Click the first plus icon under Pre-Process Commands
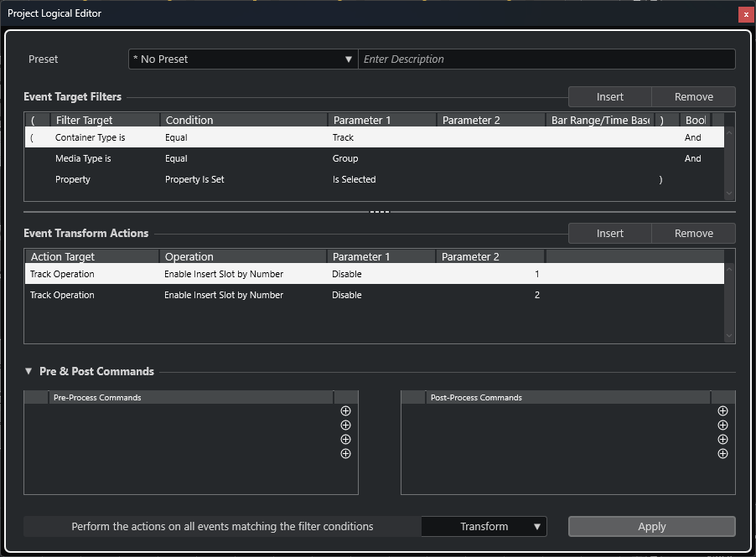The width and height of the screenshot is (756, 557). (345, 411)
